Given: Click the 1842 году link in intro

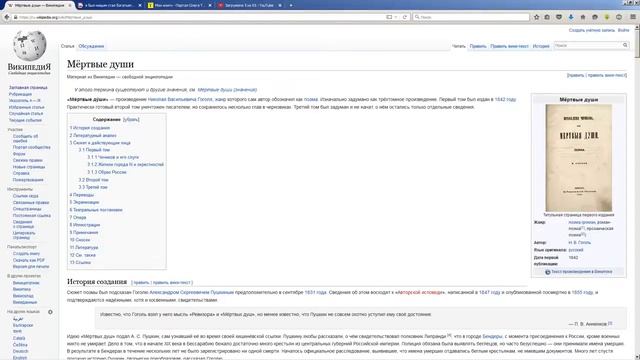Looking at the screenshot, I should [x=505, y=100].
